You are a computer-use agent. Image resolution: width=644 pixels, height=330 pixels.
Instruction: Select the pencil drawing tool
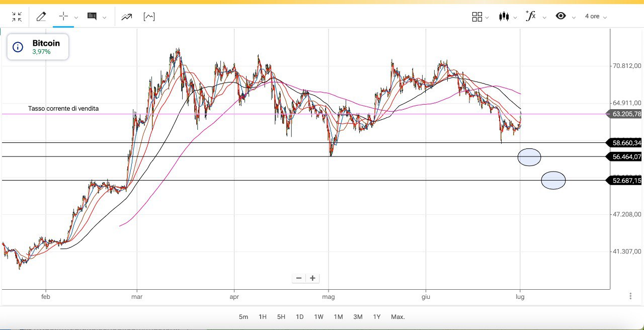click(x=41, y=17)
